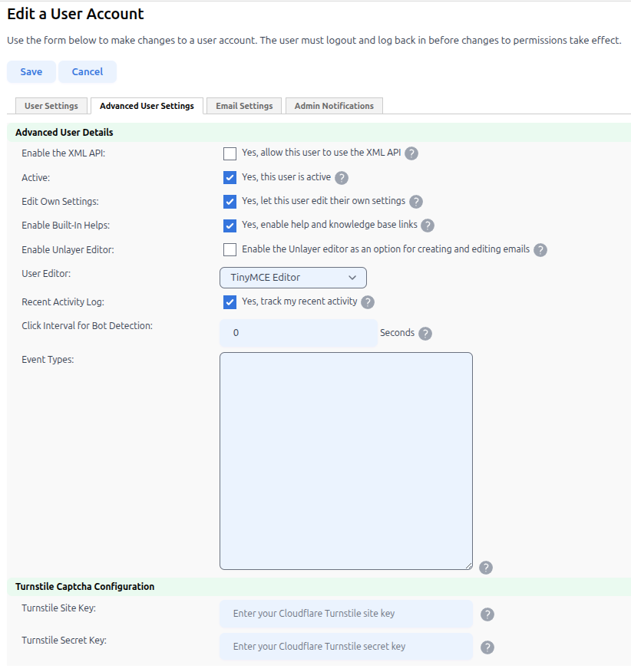The width and height of the screenshot is (631, 672).
Task: Show help icon for Event Types box
Action: point(486,568)
